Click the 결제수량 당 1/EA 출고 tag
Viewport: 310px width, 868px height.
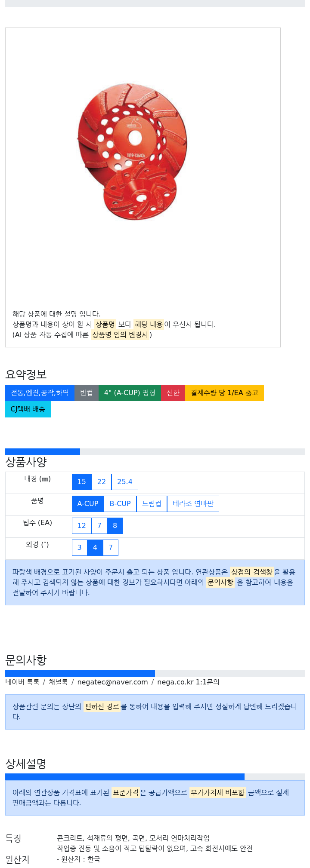point(224,393)
